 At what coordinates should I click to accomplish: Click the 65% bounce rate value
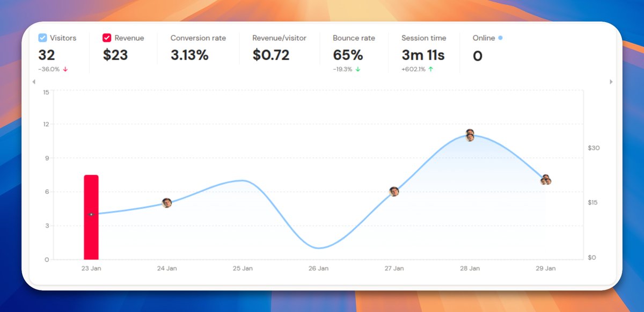348,55
